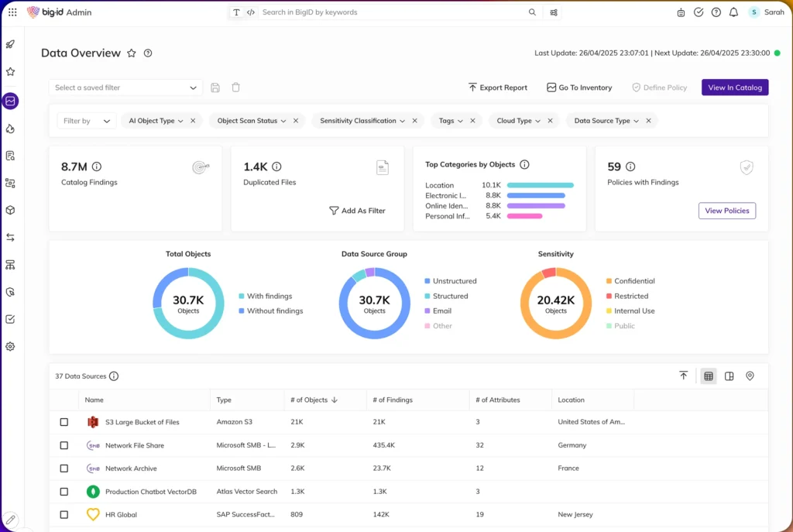Expand the Sensitivity Classification filter

coord(362,121)
